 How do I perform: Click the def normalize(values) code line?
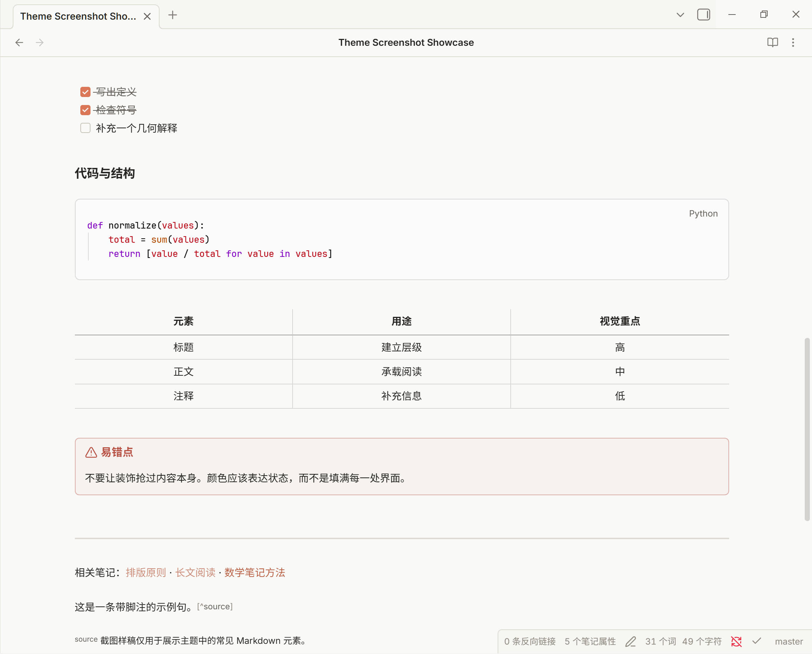pos(146,225)
